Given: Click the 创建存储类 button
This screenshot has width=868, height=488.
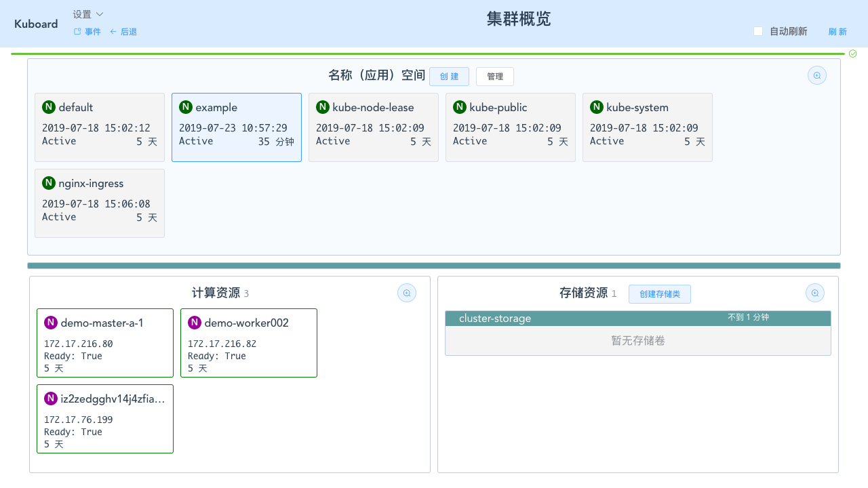Looking at the screenshot, I should pyautogui.click(x=659, y=293).
